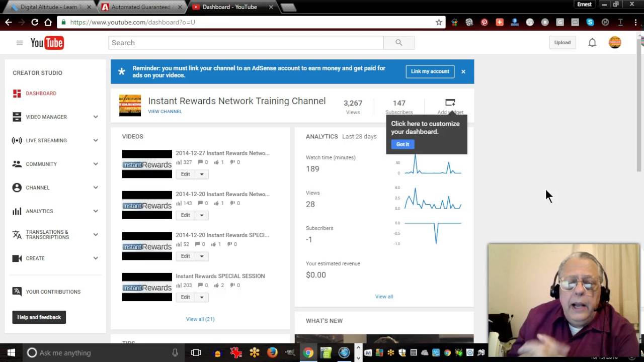This screenshot has width=644, height=362.
Task: Click Edit on 2014-12-20 SPECI... video
Action: 186,256
